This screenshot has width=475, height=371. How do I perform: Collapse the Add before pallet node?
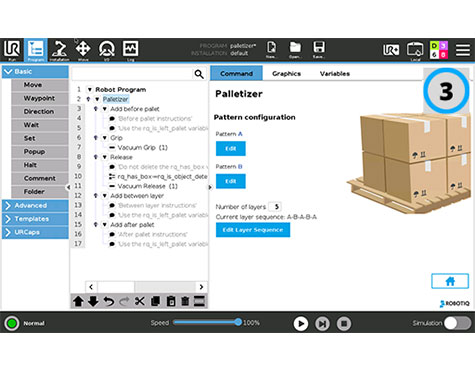105,109
